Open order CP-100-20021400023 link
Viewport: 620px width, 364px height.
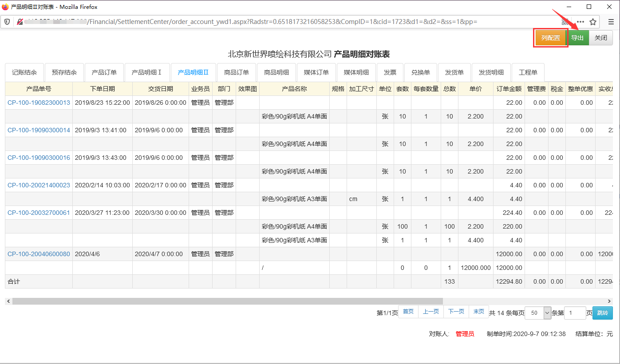coord(39,185)
